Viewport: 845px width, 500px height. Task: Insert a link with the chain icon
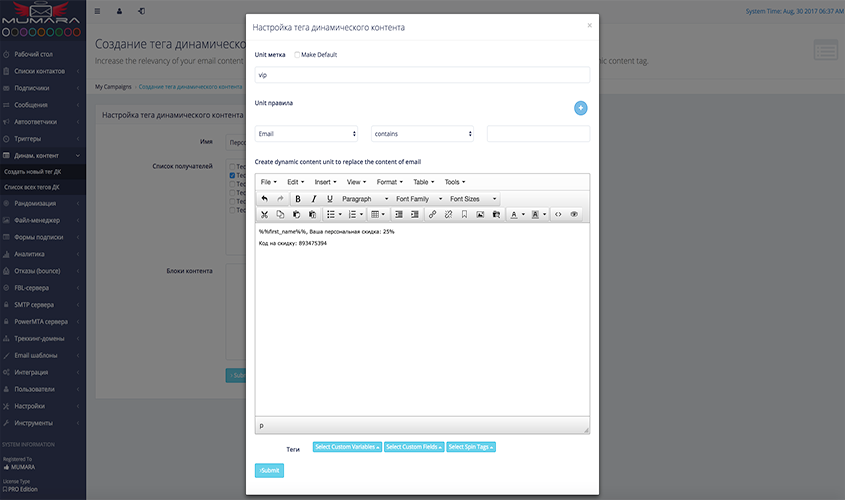tap(432, 214)
